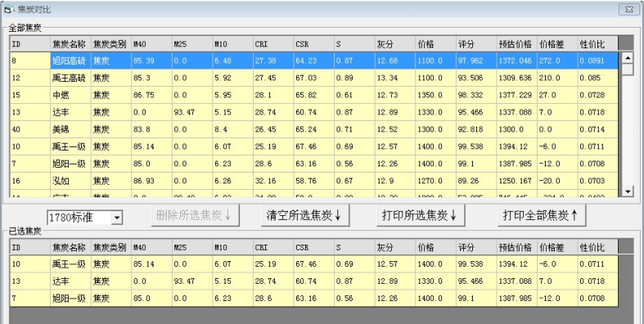Click the 评分 value 92.818
Viewport: 644px width, 324px height.
477,130
